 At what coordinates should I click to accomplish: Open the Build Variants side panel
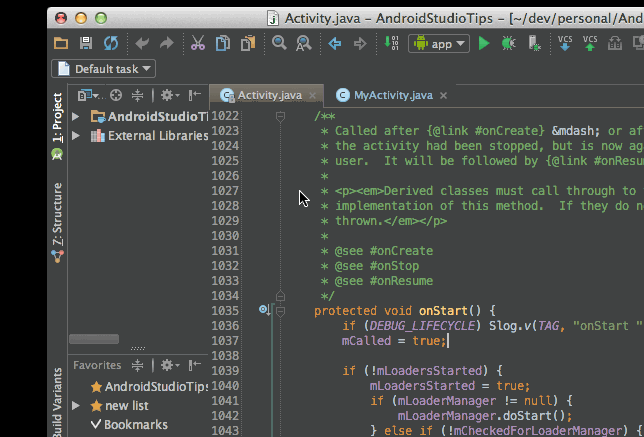tap(57, 400)
